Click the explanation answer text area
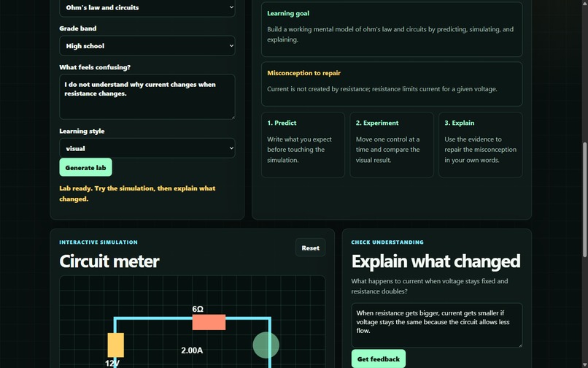This screenshot has width=588, height=368. [x=436, y=325]
